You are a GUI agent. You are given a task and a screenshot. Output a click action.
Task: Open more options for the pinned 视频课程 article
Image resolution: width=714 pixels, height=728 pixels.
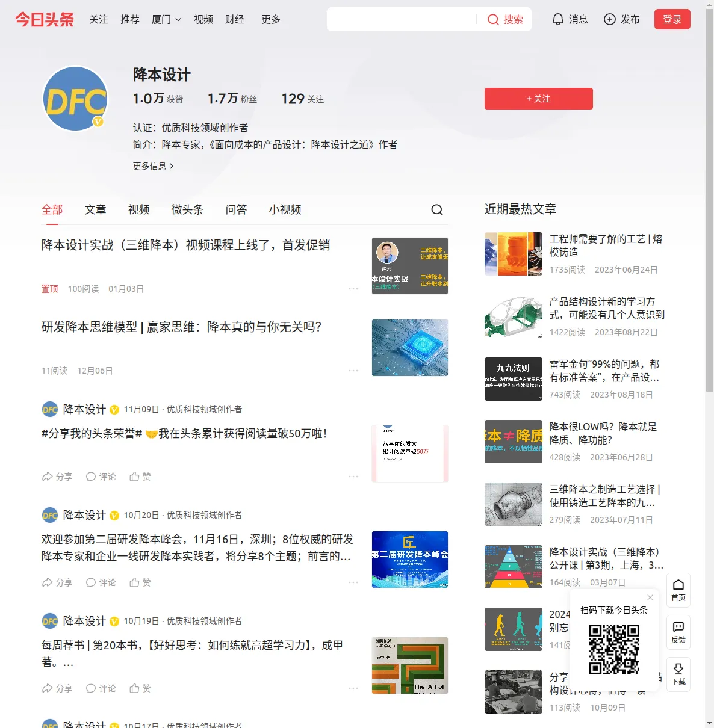click(x=353, y=289)
